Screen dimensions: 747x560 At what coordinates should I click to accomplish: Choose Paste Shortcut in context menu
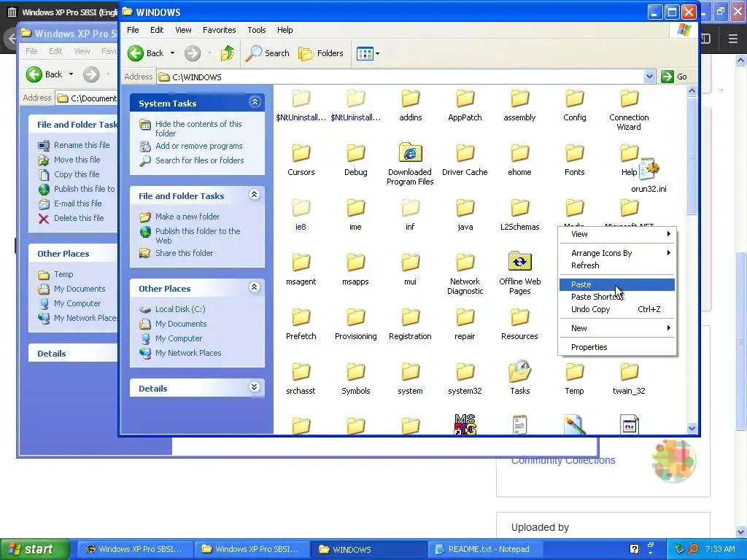(617, 297)
